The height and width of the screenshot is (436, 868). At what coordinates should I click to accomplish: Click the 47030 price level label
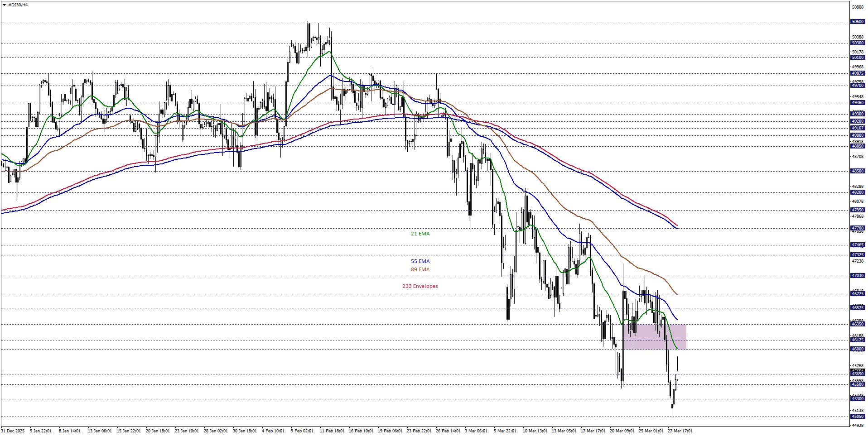(858, 276)
